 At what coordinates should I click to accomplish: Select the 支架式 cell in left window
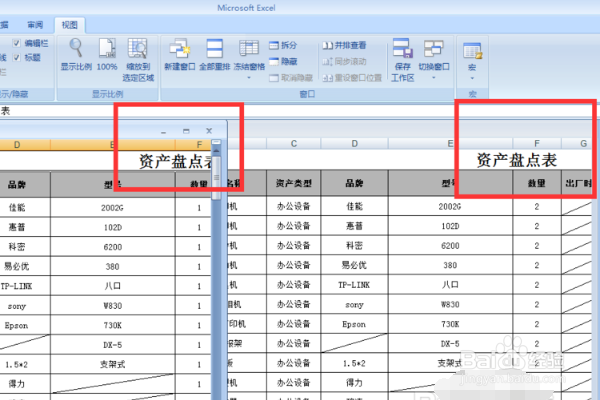(x=112, y=364)
